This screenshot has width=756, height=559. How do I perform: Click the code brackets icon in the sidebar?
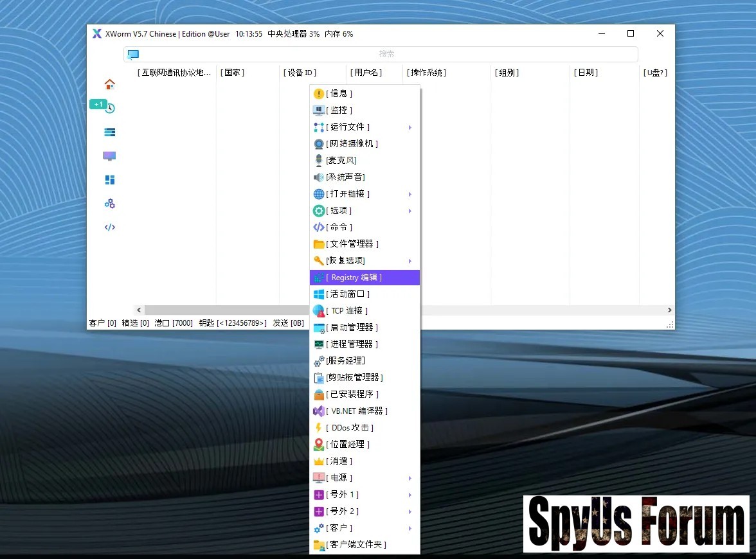(x=110, y=227)
